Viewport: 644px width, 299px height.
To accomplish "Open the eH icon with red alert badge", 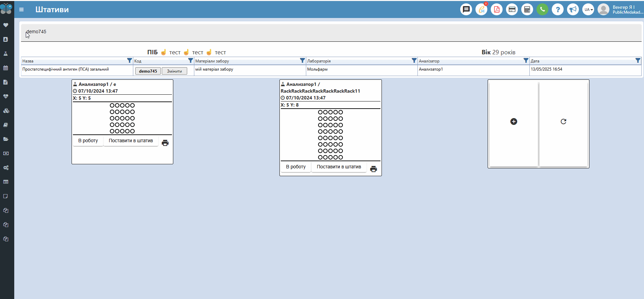I will 482,10.
